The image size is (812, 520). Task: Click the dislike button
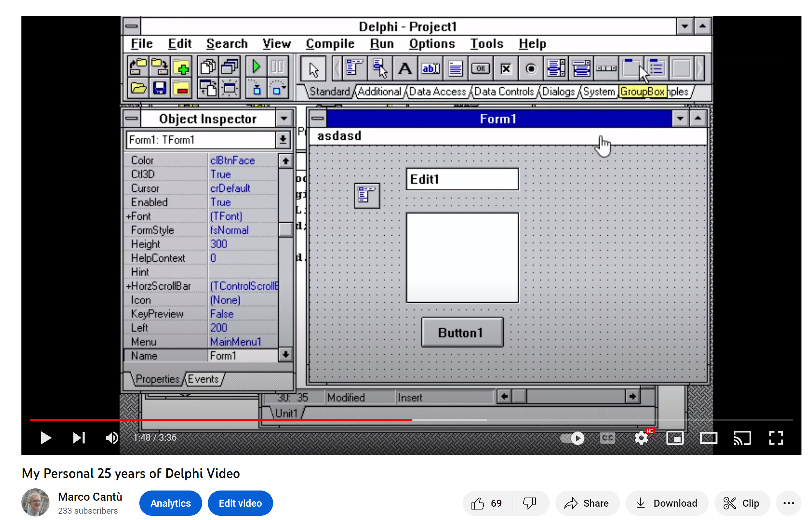point(529,503)
